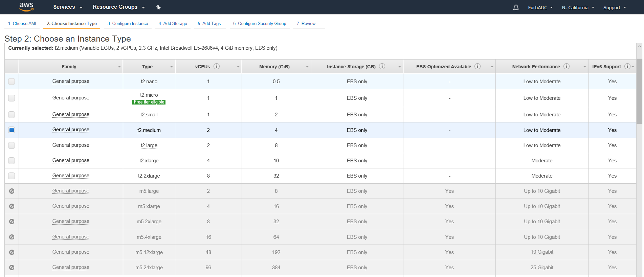644x277 pixels.
Task: Open the FortiADC account dropdown
Action: pyautogui.click(x=540, y=7)
